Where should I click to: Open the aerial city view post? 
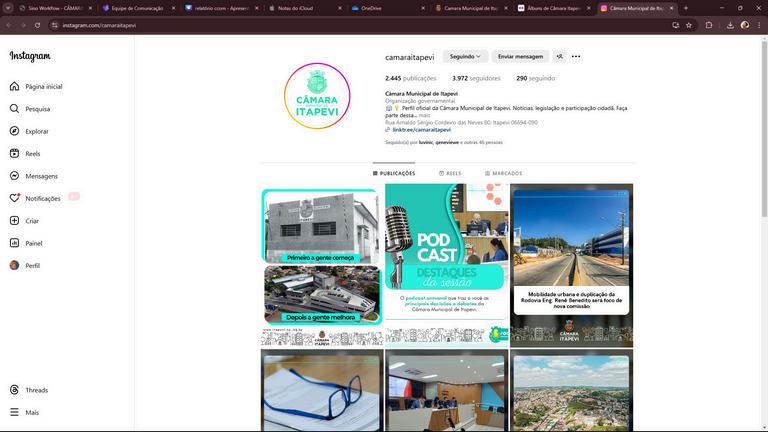tap(571, 390)
